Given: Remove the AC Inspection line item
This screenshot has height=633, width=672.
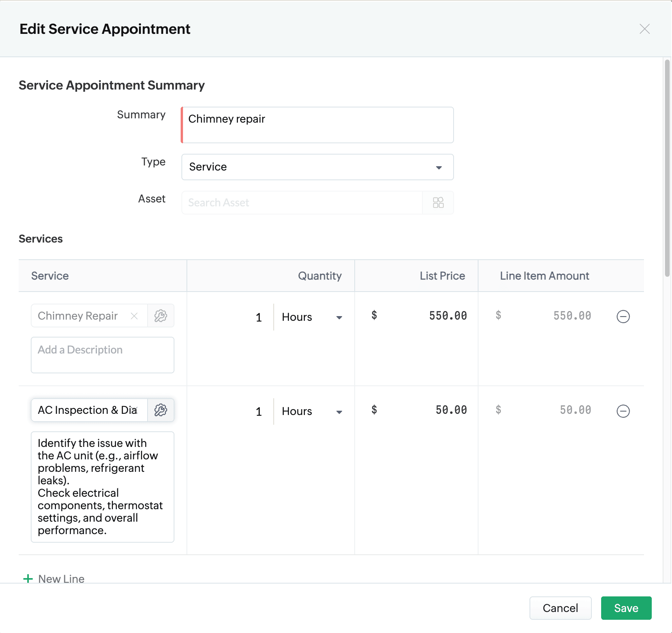Looking at the screenshot, I should [623, 411].
